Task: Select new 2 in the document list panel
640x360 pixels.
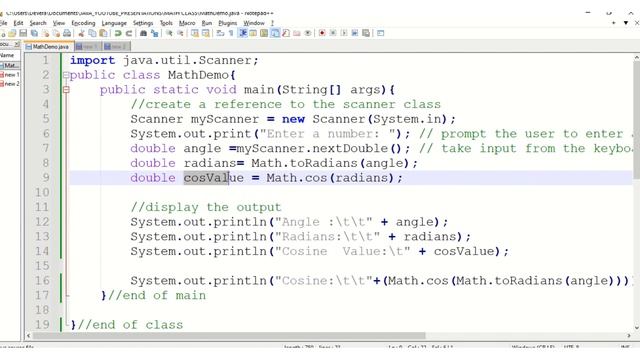Action: [10, 84]
